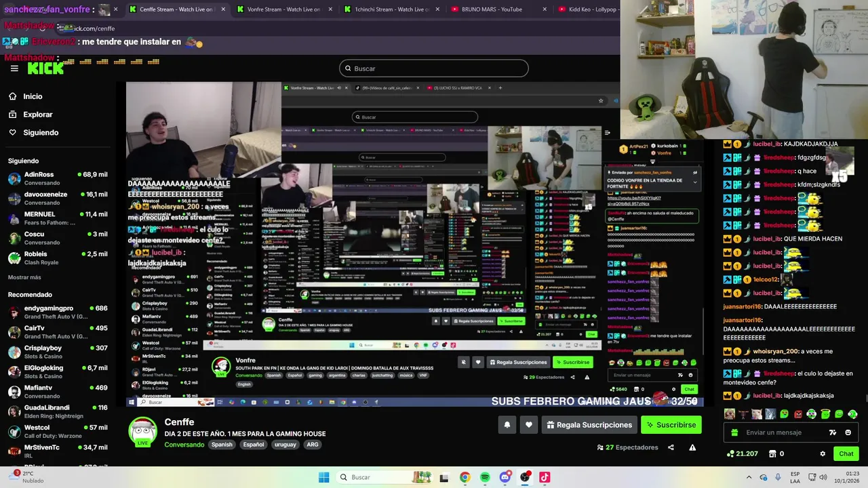868x488 pixels.
Task: Click whoisryan_200 username in chat
Action: coord(775,352)
